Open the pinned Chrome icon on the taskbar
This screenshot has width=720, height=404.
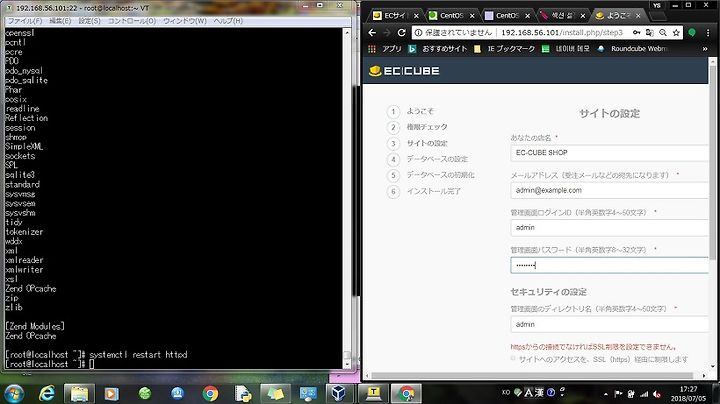point(210,393)
